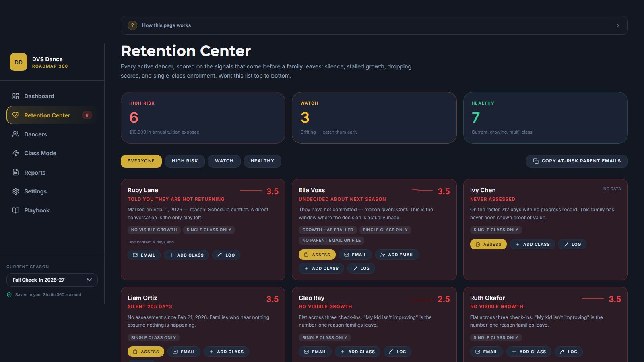
Task: Click the Watch summary card
Action: 374,117
